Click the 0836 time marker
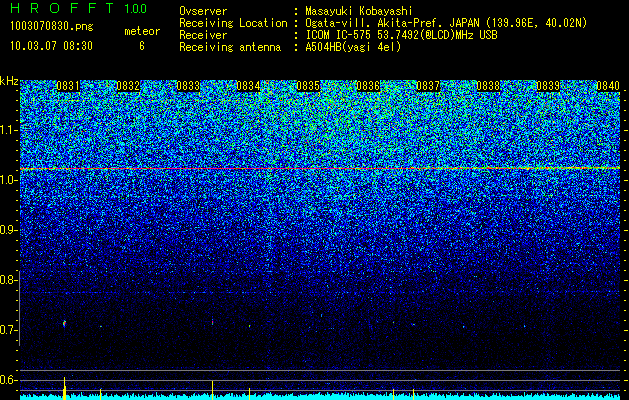The width and height of the screenshot is (629, 400). (x=368, y=86)
